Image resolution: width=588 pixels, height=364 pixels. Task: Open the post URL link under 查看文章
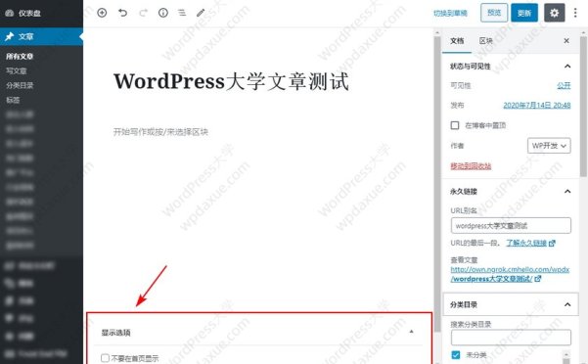510,274
